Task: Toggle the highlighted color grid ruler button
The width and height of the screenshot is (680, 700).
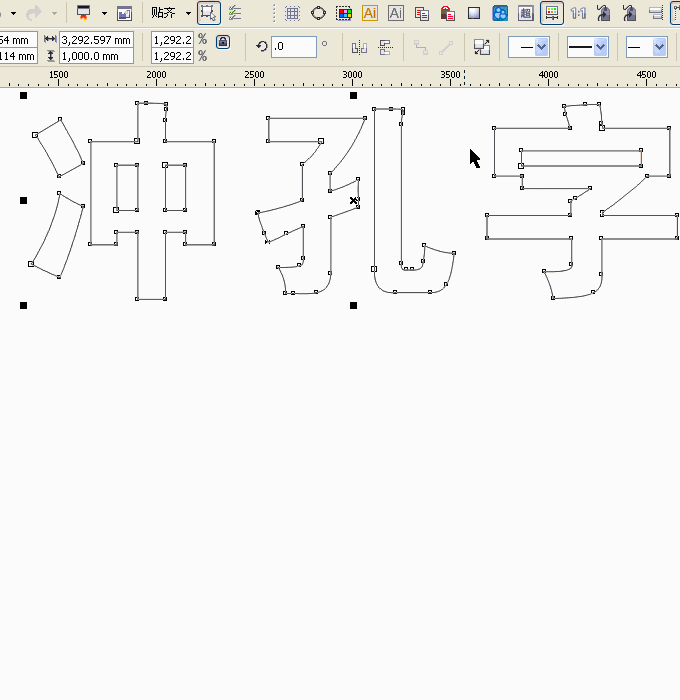Action: click(551, 13)
